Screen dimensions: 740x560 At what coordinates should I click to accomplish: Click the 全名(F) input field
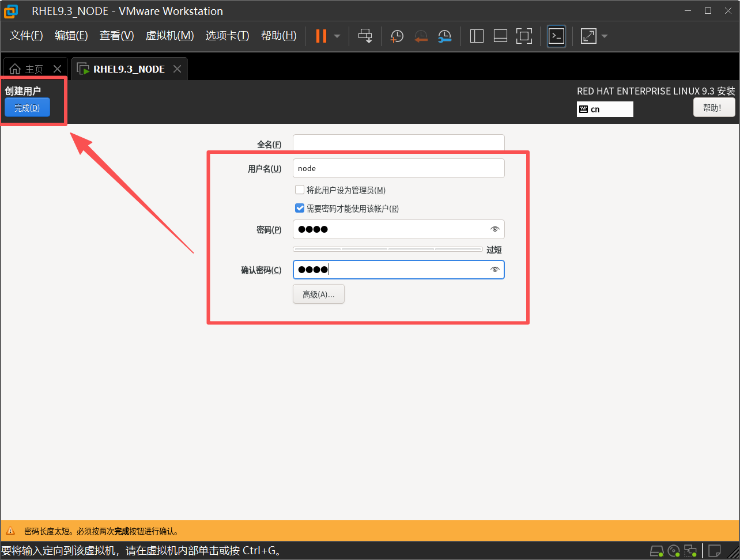pos(399,143)
